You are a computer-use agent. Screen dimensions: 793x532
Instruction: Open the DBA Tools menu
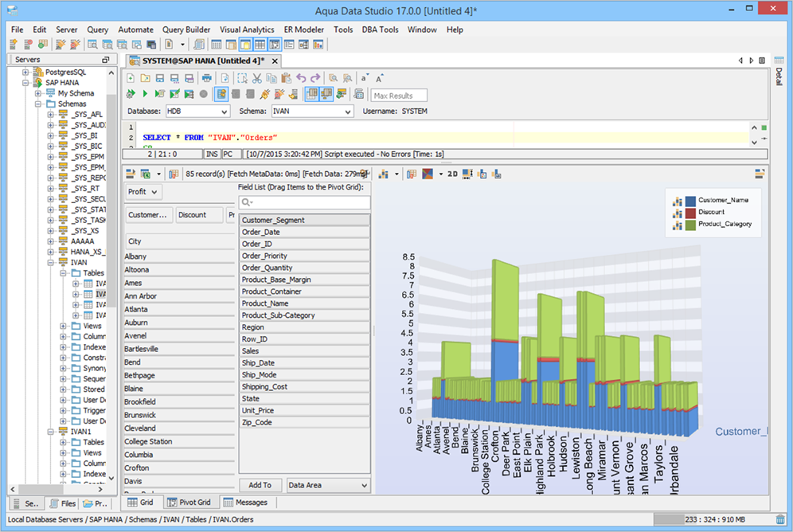(x=380, y=29)
